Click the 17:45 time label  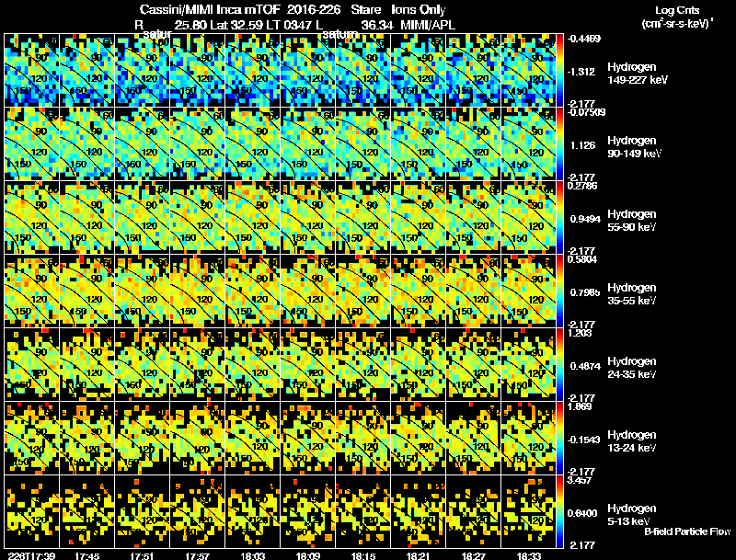click(x=86, y=556)
